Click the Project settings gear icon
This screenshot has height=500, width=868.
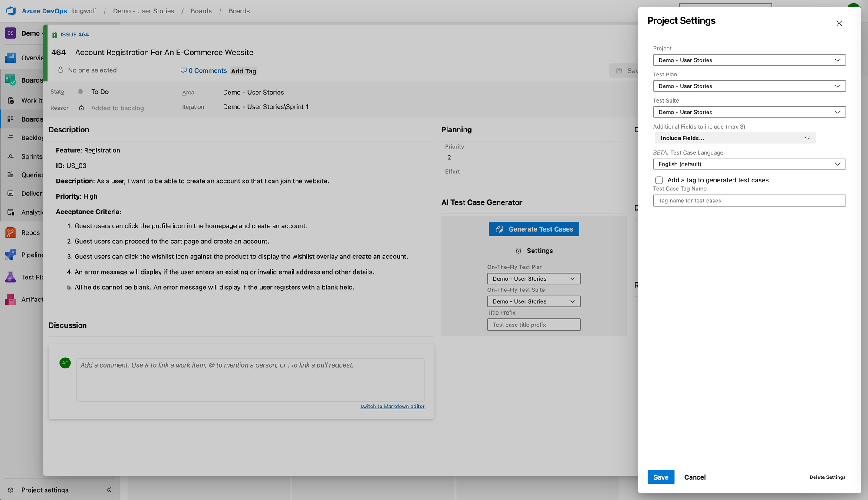[10, 490]
